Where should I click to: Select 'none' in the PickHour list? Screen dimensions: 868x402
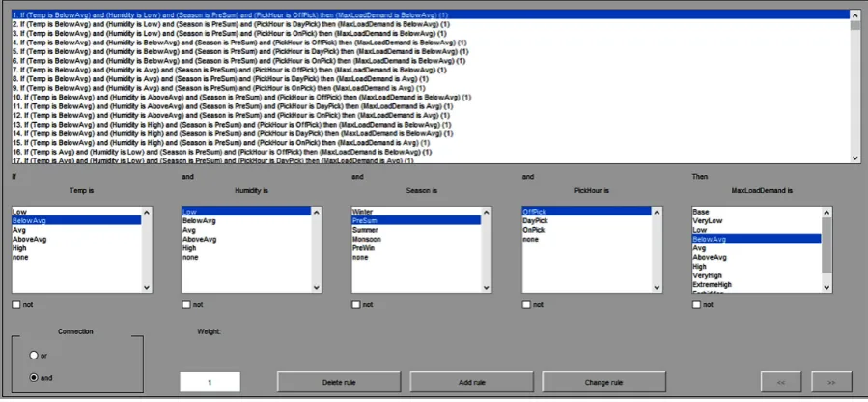point(587,240)
